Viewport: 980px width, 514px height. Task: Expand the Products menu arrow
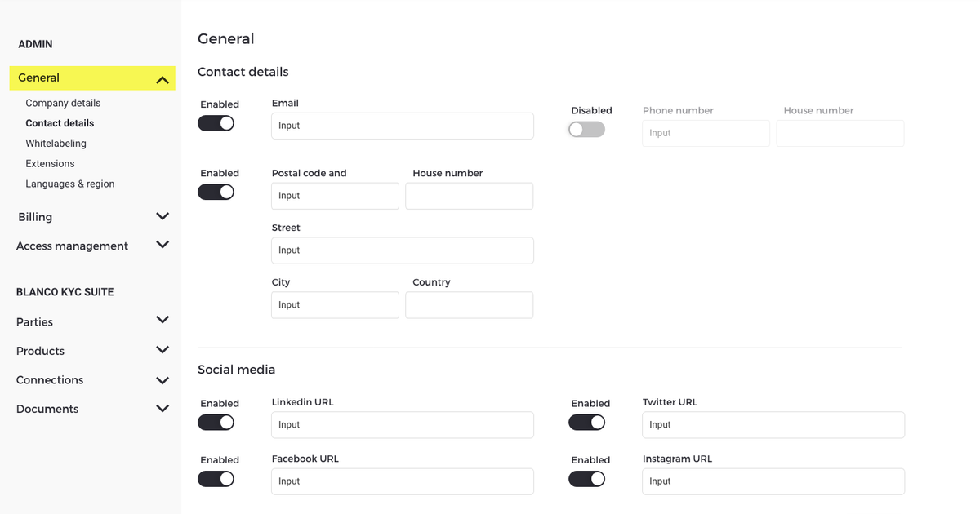click(x=163, y=350)
